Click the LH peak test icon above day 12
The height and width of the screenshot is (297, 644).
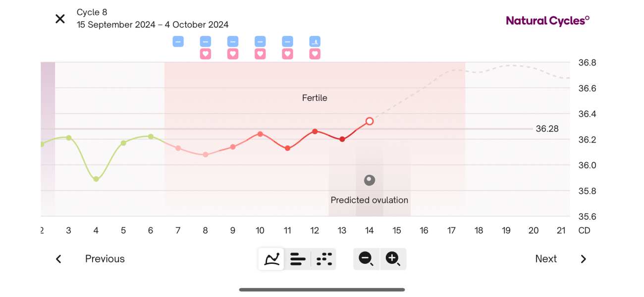[x=315, y=41]
